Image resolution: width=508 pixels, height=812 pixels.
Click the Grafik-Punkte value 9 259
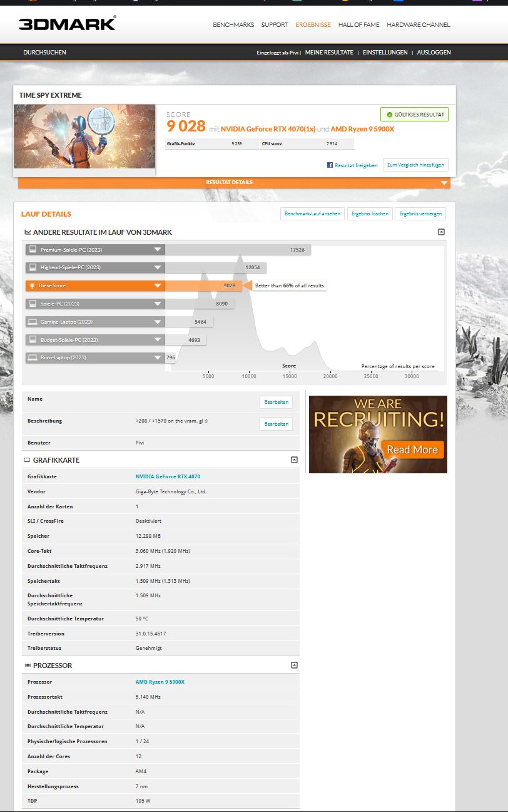(236, 144)
